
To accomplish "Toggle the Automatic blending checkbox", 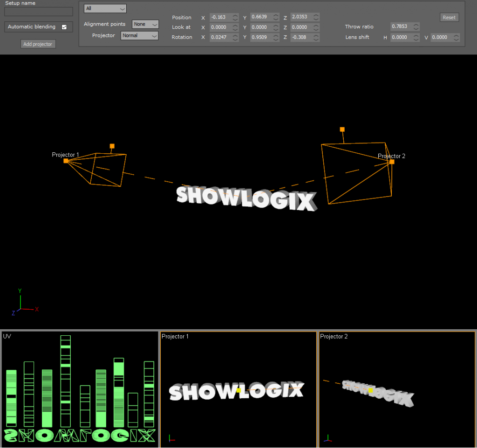I will (64, 27).
